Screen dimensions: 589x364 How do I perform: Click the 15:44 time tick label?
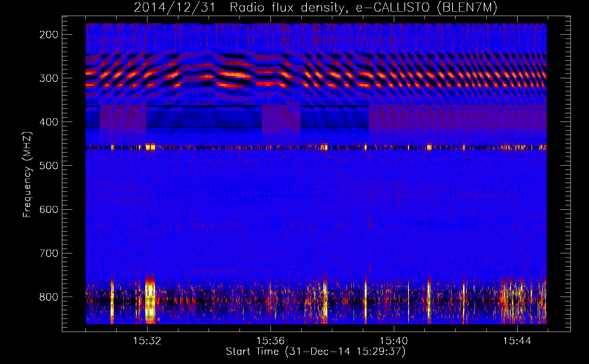click(517, 341)
